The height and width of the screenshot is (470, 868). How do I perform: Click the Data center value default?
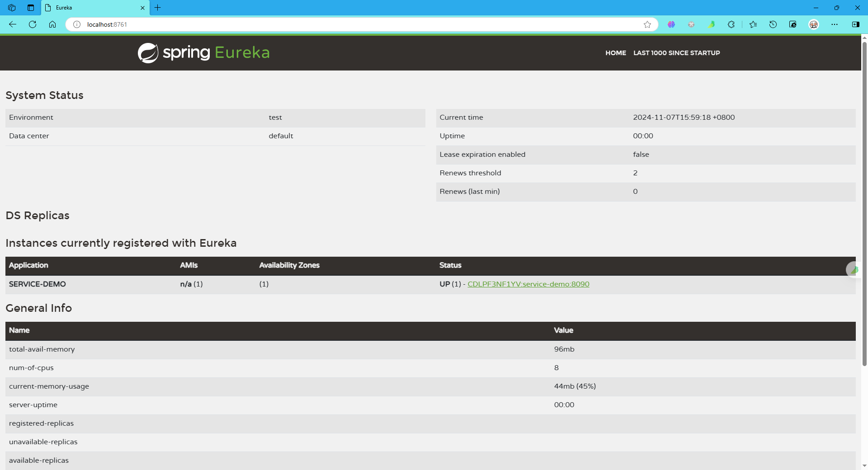point(281,136)
